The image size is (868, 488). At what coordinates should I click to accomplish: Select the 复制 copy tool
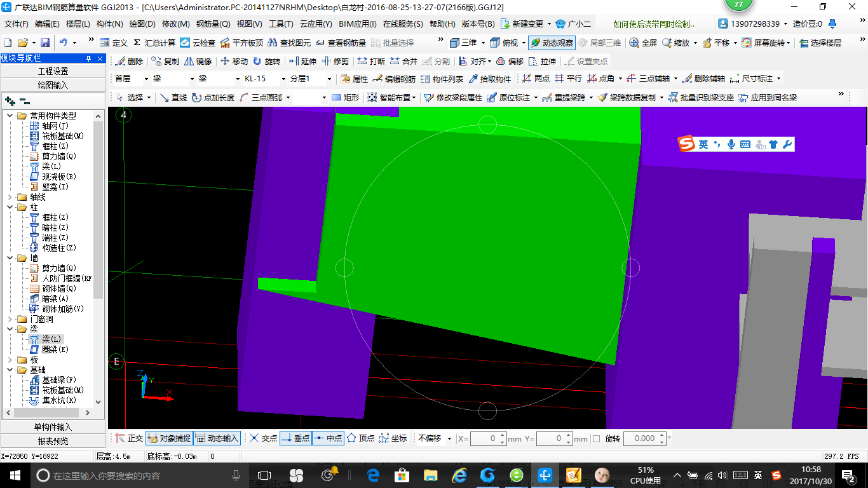click(165, 62)
